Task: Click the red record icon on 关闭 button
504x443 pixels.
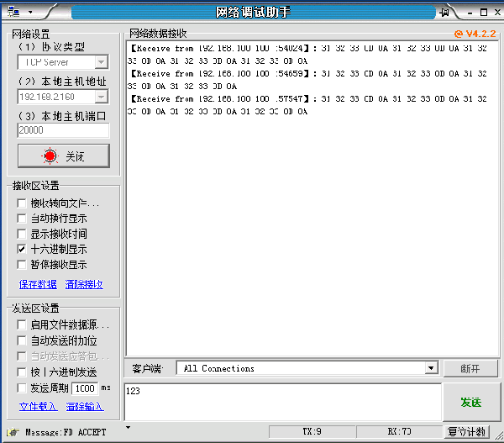Action: tap(50, 156)
